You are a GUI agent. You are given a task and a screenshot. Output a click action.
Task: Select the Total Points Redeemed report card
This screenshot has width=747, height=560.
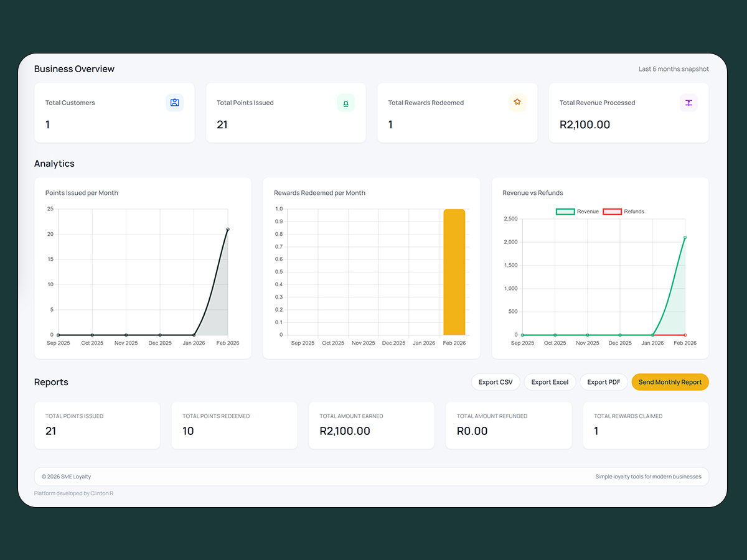click(234, 425)
